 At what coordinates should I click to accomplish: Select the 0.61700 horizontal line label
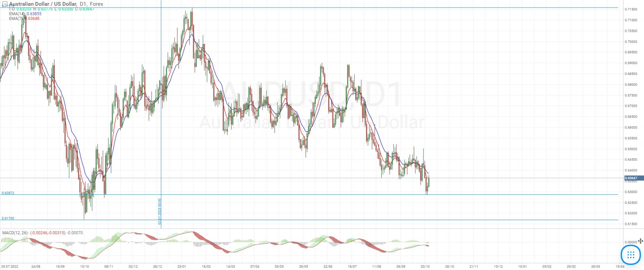pos(8,218)
